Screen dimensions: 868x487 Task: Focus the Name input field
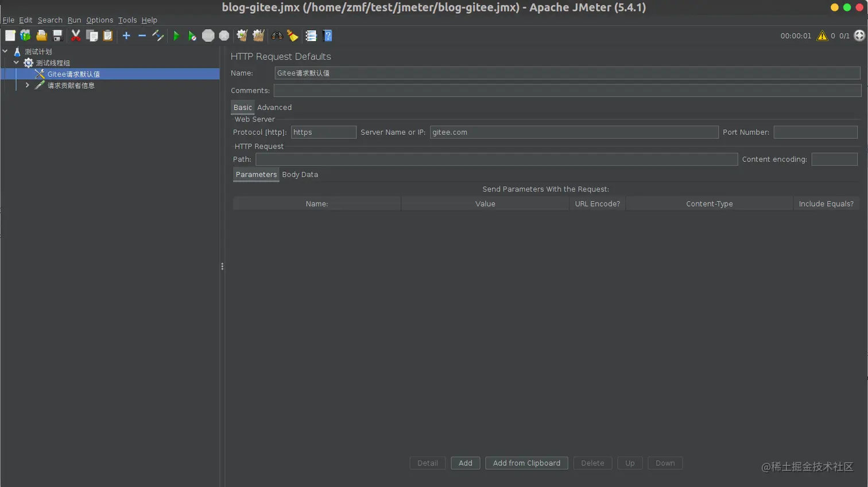click(567, 73)
